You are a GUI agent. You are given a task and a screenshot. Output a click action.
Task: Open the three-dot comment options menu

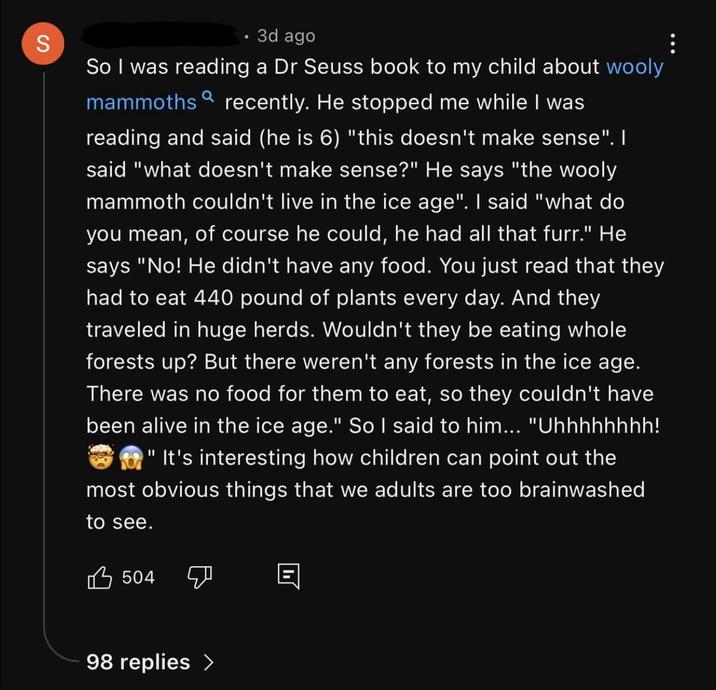(673, 43)
